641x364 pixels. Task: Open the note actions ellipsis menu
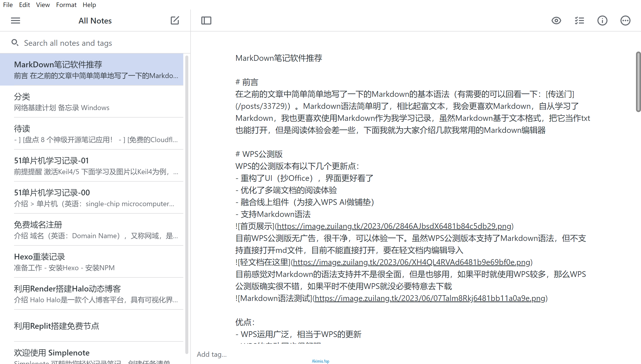point(625,21)
